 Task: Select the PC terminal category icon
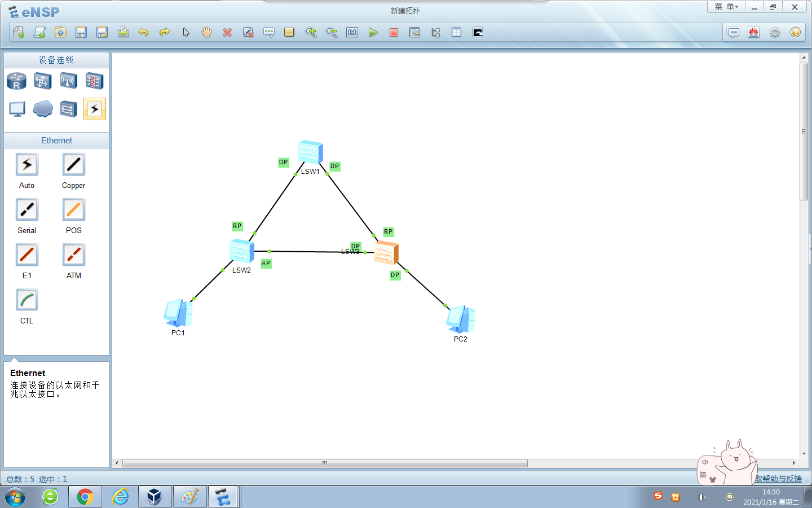click(x=17, y=109)
